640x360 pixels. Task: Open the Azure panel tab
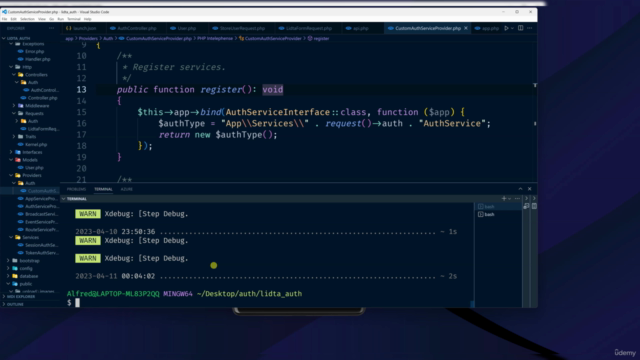pyautogui.click(x=127, y=189)
